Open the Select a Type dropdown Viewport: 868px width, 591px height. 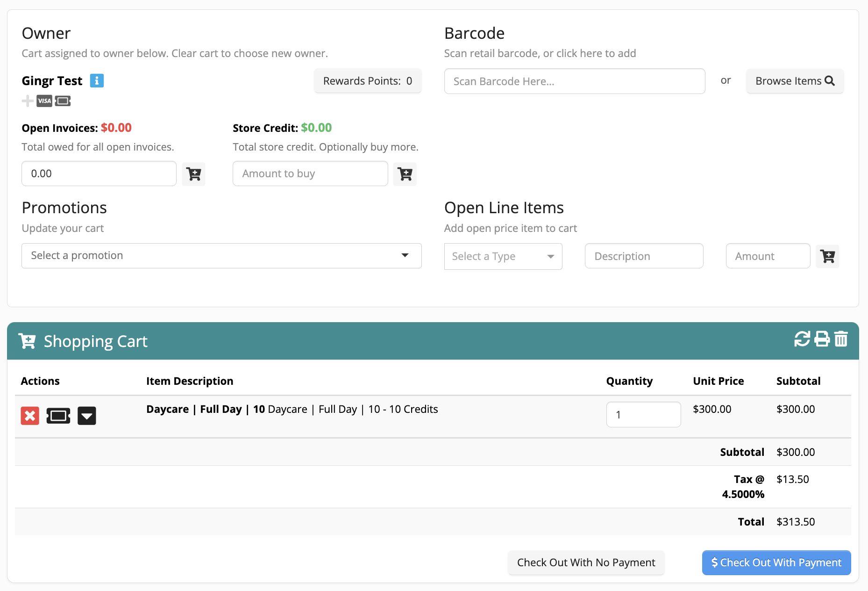click(503, 256)
